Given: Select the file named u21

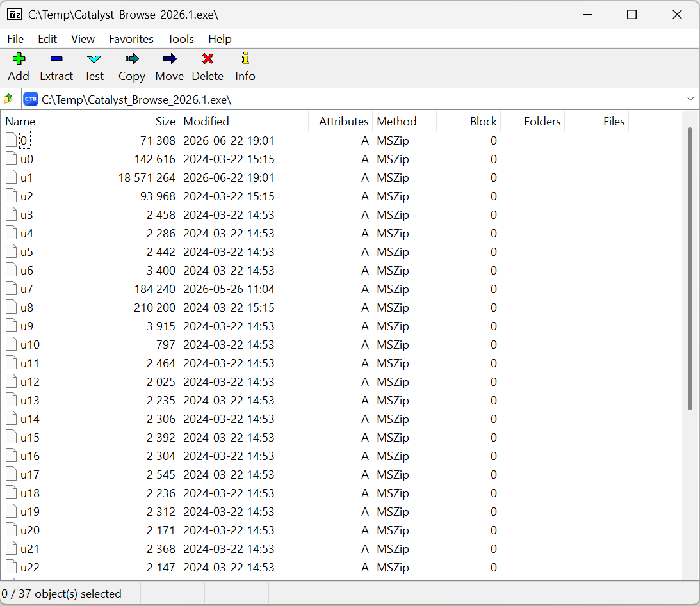Looking at the screenshot, I should 30,548.
